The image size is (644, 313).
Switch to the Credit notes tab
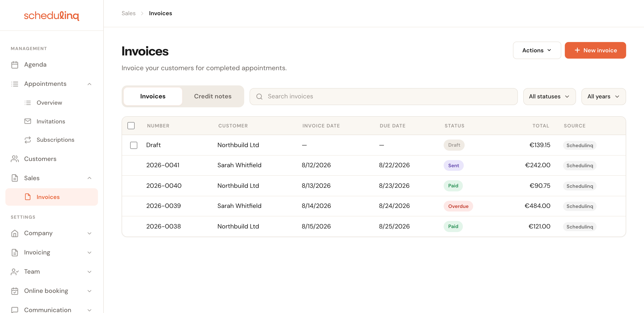pyautogui.click(x=213, y=97)
